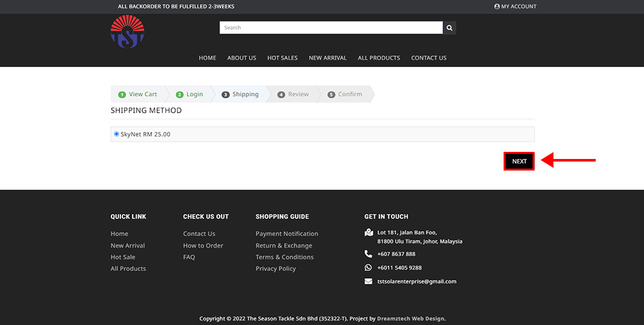Image resolution: width=644 pixels, height=325 pixels.
Task: Open Privacy Policy footer link
Action: coord(276,268)
